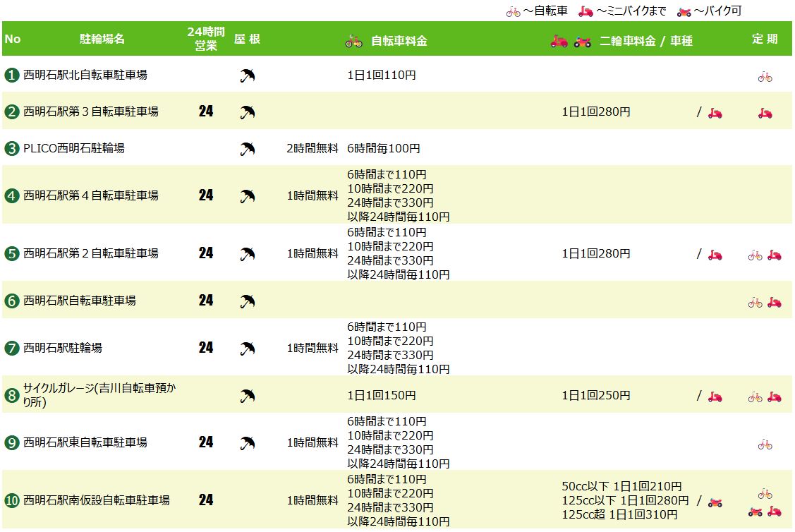Screen dimensions: 795x532
Task: Click the 1日1回110円 bicycle fee text
Action: 382,75
